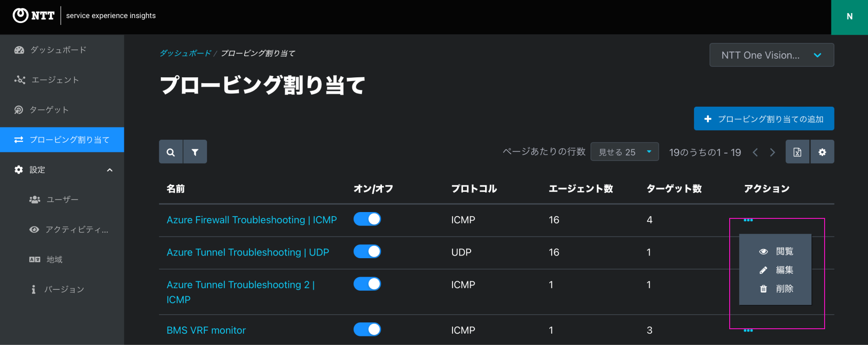The height and width of the screenshot is (345, 868).
Task: Open three-dot actions for BMS VRF monitor
Action: [748, 331]
